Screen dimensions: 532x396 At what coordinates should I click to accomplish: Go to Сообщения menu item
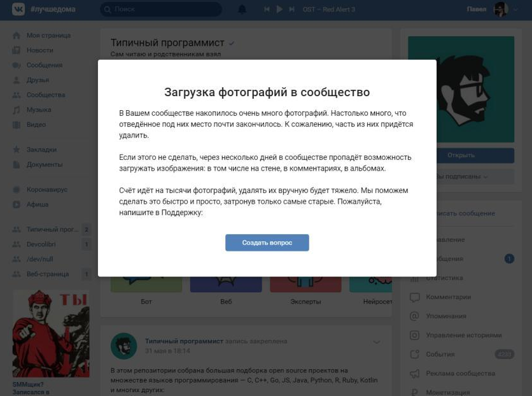pos(45,65)
